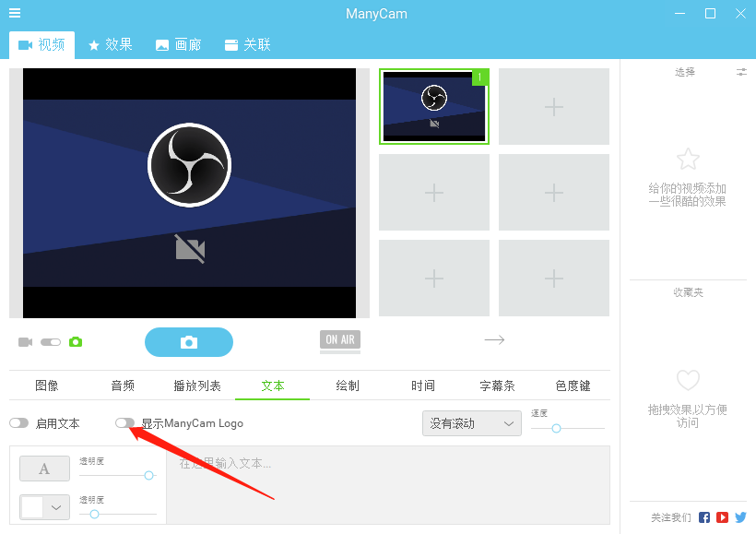756x534 pixels.
Task: Add a source in the empty slot beside preset 1
Action: [x=554, y=106]
